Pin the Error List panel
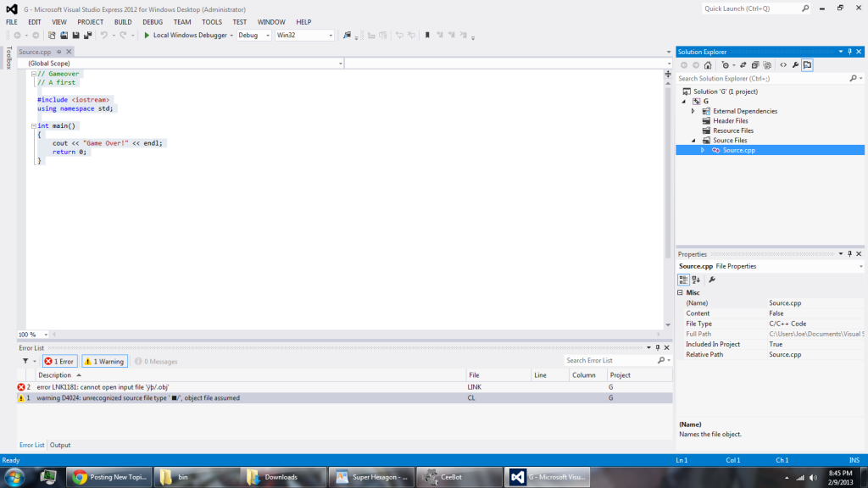This screenshot has width=868, height=488. (x=658, y=348)
